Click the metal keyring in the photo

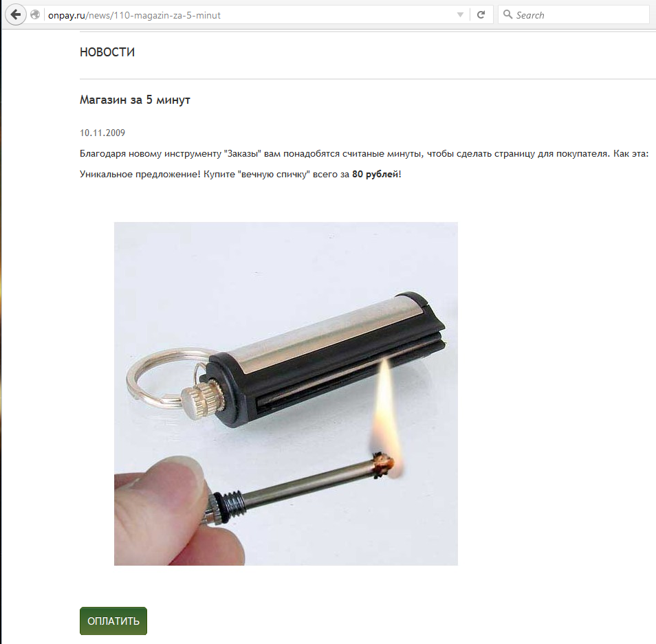tap(163, 379)
